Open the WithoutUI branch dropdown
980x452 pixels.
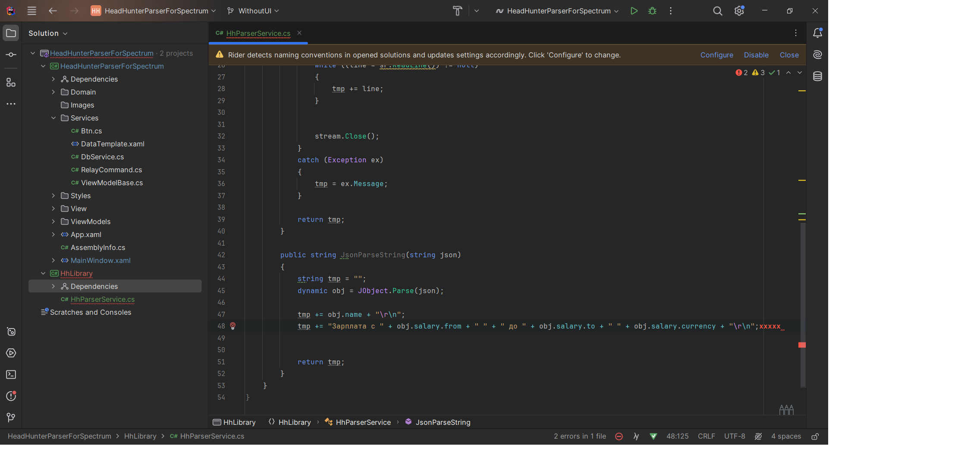(x=254, y=11)
